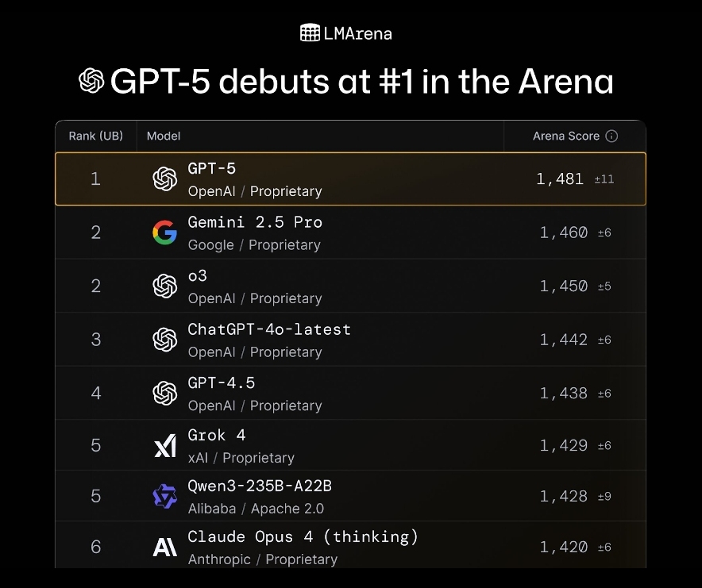Sort by the Rank (UB) column header
The image size is (702, 588).
pos(96,136)
